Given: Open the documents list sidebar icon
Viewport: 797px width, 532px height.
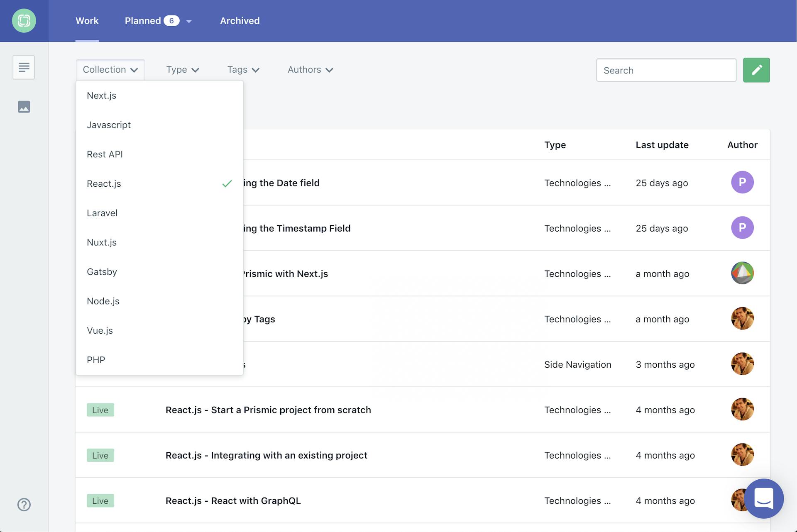Looking at the screenshot, I should [24, 67].
